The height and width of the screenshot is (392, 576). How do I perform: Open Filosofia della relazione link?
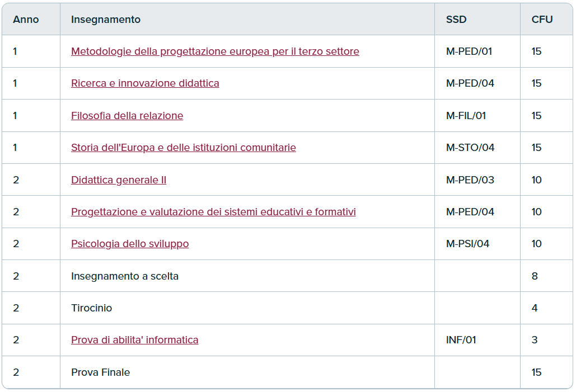tap(127, 116)
